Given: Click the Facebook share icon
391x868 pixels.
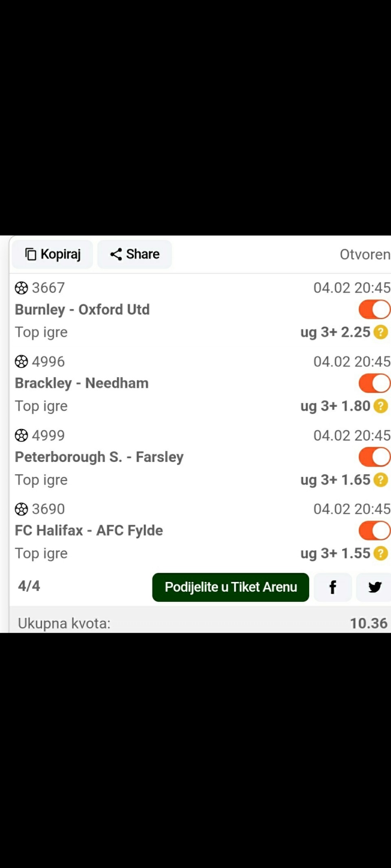Looking at the screenshot, I should pyautogui.click(x=333, y=587).
